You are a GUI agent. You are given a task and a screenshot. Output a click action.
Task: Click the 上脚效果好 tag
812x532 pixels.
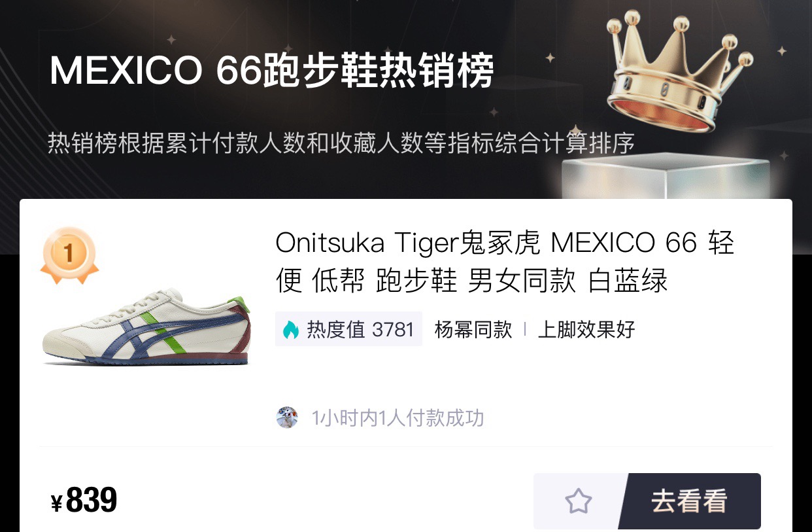click(586, 329)
